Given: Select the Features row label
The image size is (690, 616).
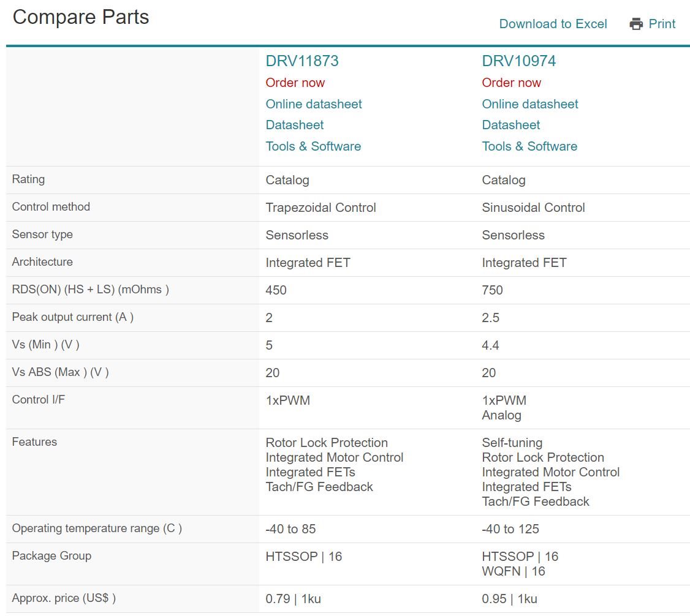Looking at the screenshot, I should click(34, 442).
